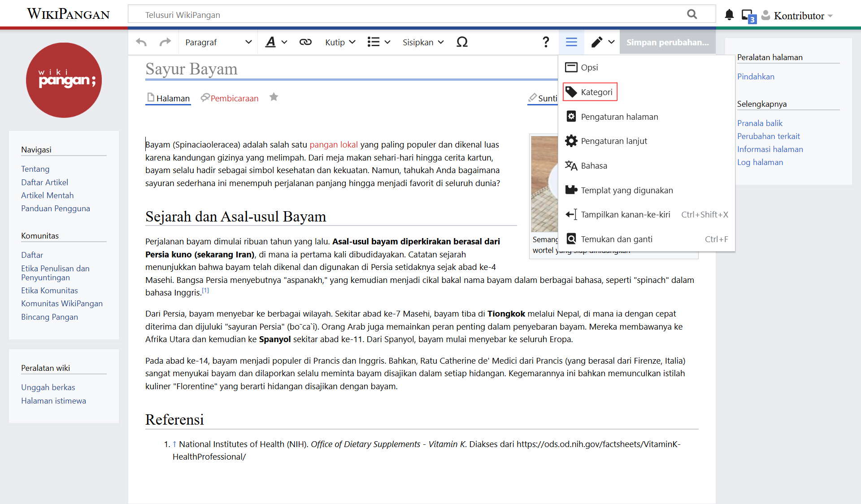
Task: Choose Temukan dan ganti menu item
Action: 616,239
